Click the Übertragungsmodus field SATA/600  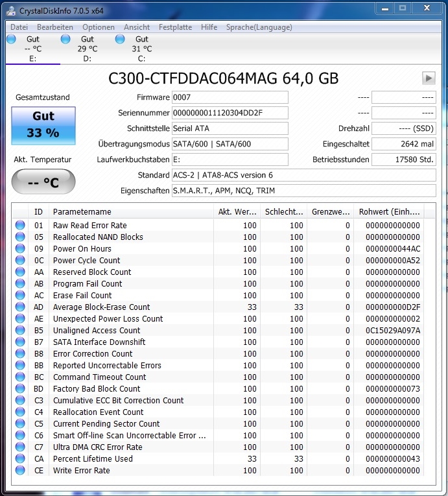(x=230, y=144)
